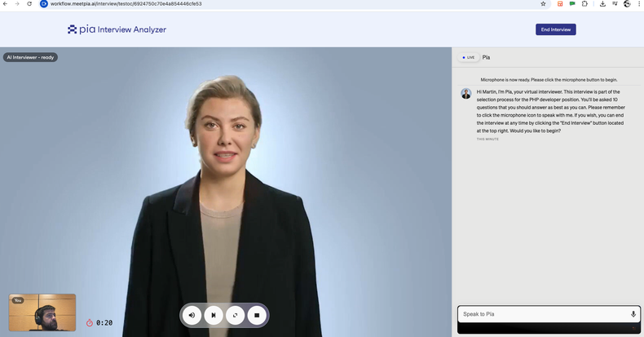Stop the avatar with the square stop button
The height and width of the screenshot is (337, 644).
pyautogui.click(x=257, y=315)
